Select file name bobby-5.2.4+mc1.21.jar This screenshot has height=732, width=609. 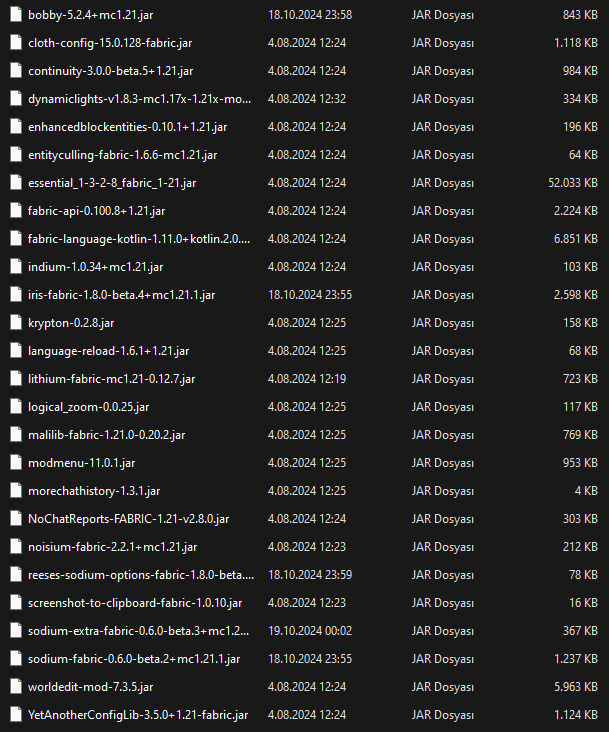click(91, 15)
